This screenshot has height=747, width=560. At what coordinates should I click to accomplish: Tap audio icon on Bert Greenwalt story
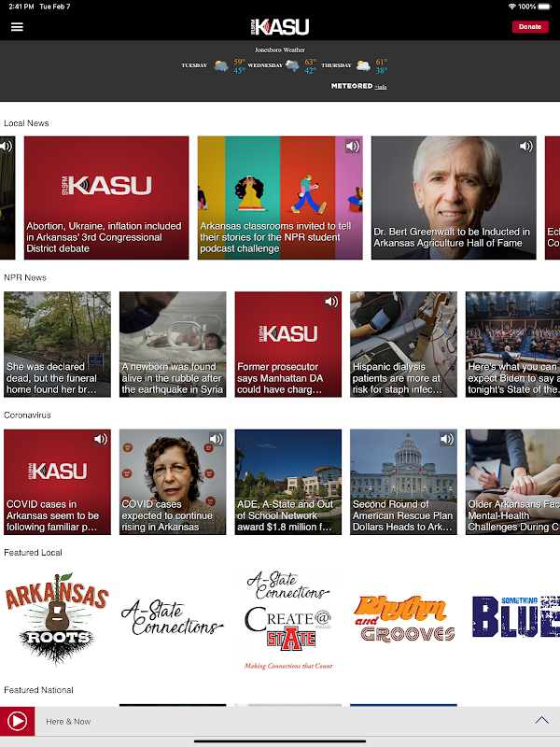[525, 147]
